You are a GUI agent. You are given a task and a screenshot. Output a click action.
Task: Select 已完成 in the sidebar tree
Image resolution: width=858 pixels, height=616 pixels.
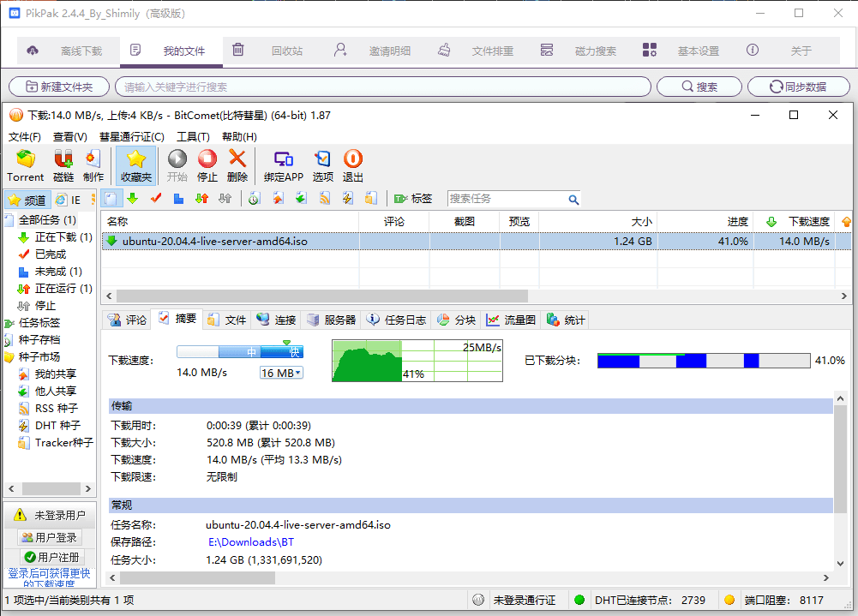pos(51,254)
